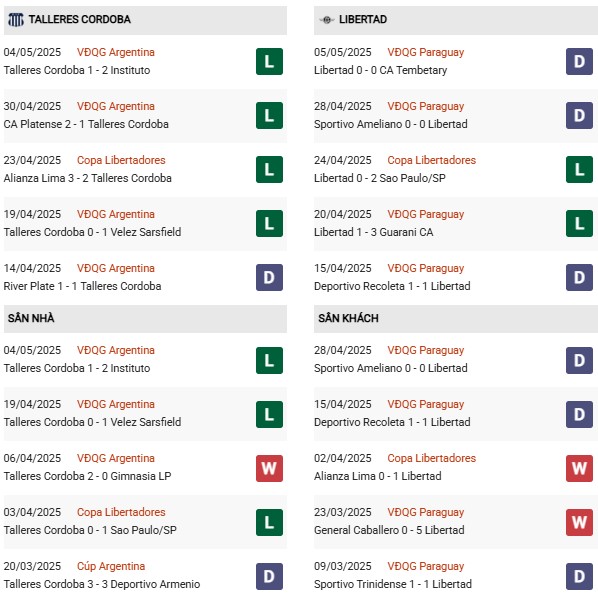This screenshot has height=596, width=598.
Task: Click the D badge for Talleres Cordoba 3-3 Deportivo Armenio
Action: [x=269, y=577]
